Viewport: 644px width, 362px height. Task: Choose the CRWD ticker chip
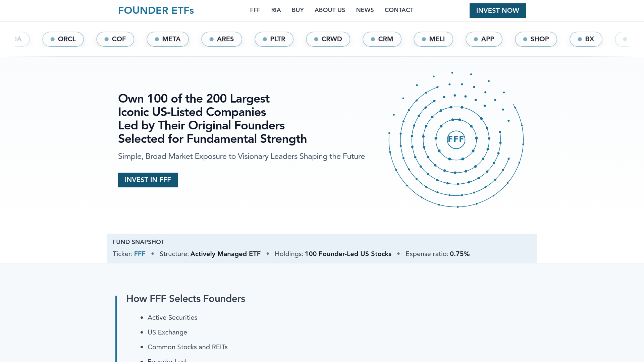328,39
